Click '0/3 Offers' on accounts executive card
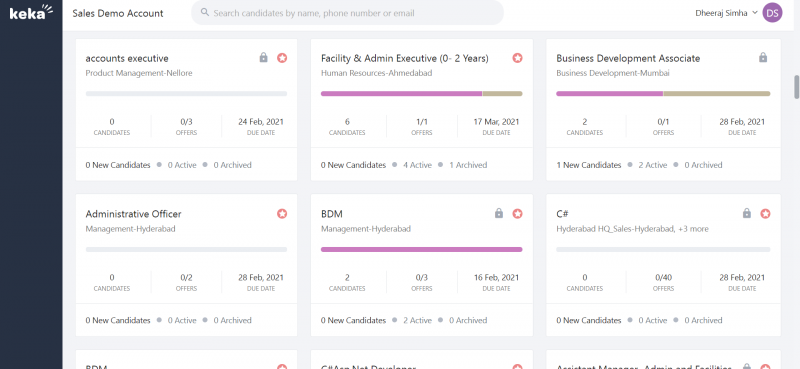800x369 pixels. click(x=186, y=127)
